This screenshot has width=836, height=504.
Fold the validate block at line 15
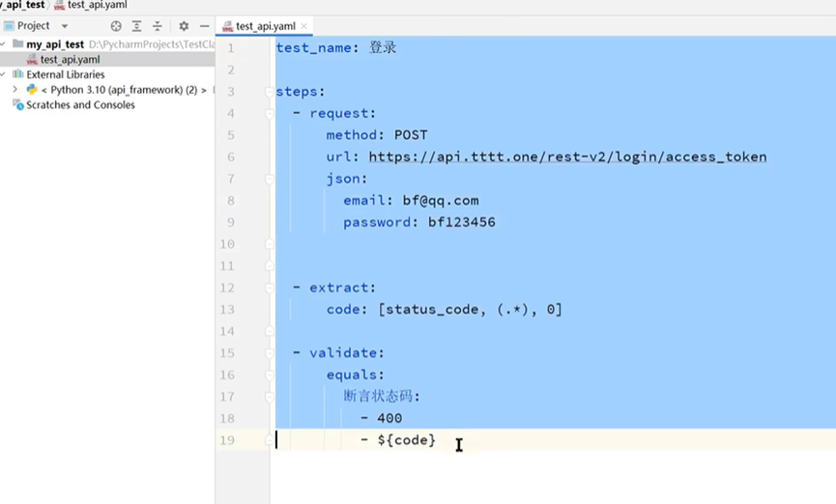click(270, 353)
